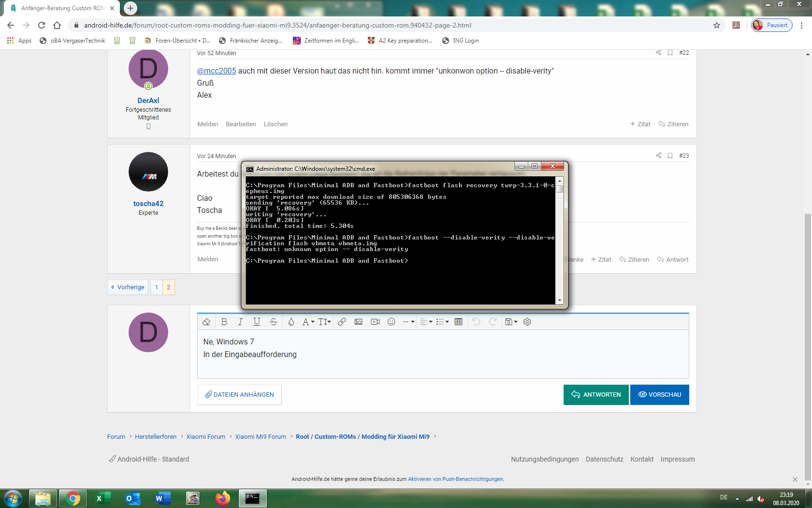Click tosca42 avatar image
Viewport: 812px width, 508px height.
click(148, 172)
